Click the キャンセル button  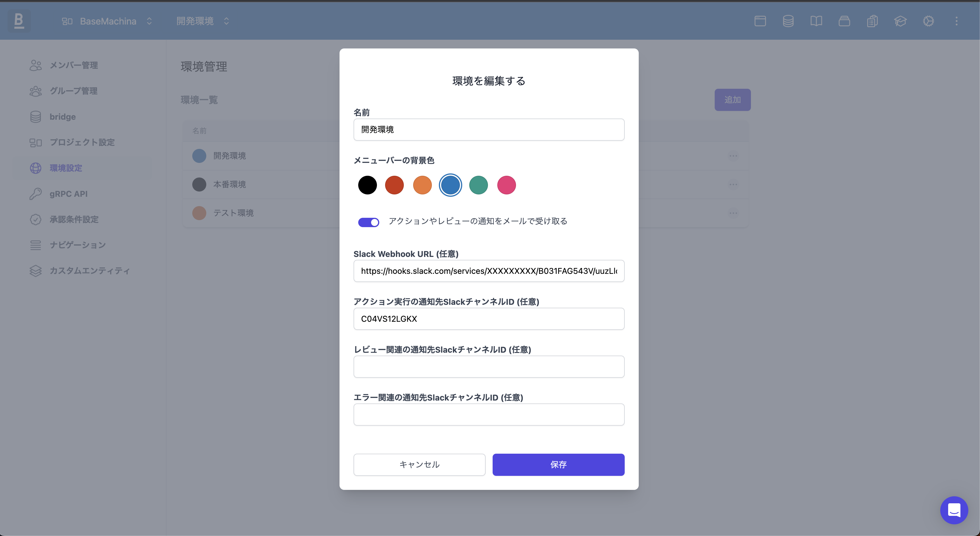coord(419,464)
